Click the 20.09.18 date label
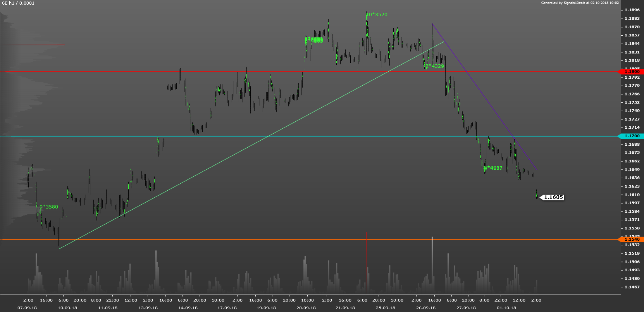This screenshot has width=644, height=312. click(306, 308)
